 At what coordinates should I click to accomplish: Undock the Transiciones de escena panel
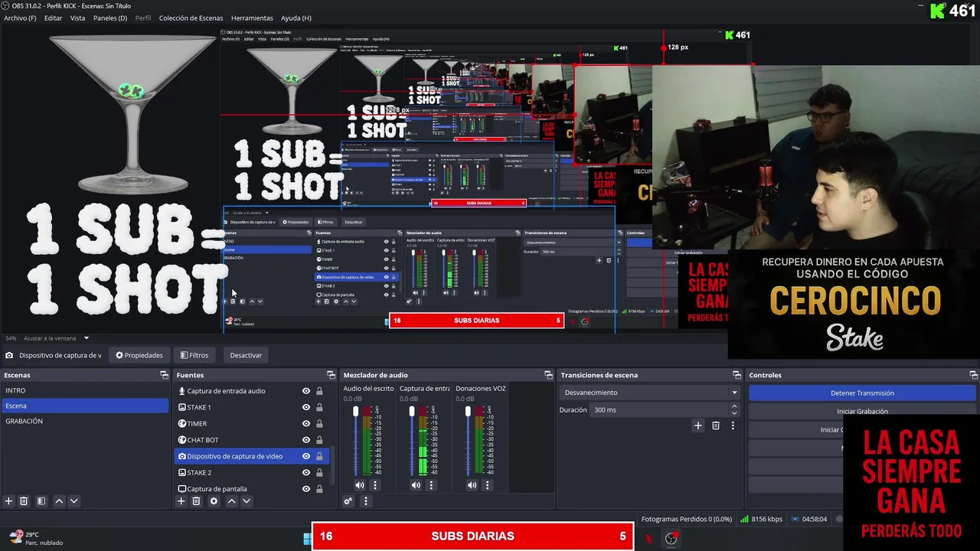(x=737, y=375)
